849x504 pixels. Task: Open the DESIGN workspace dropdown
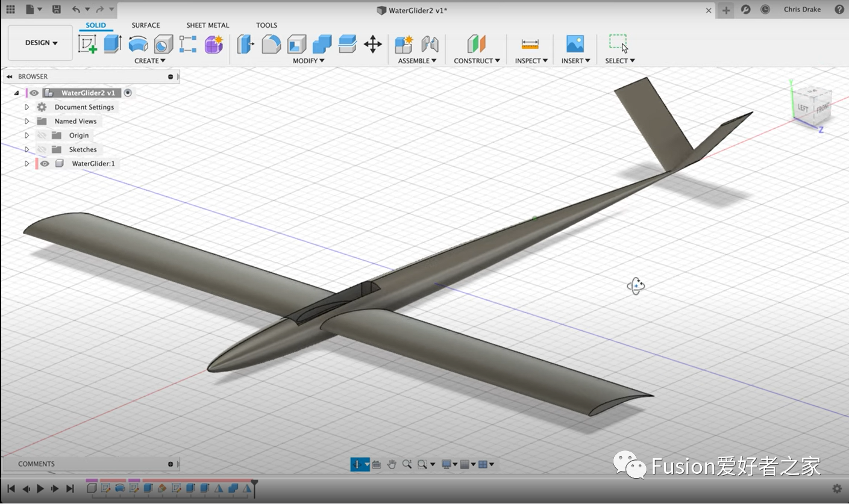[41, 43]
